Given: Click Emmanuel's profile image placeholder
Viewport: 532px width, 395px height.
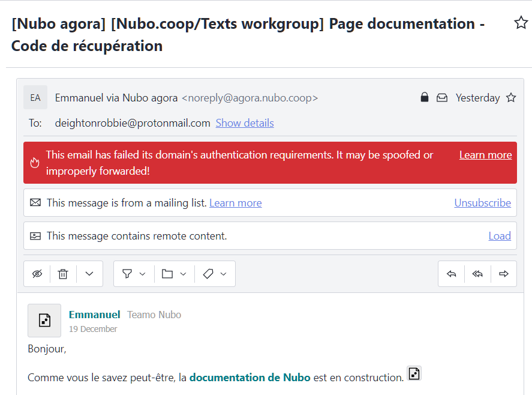Looking at the screenshot, I should coord(44,321).
